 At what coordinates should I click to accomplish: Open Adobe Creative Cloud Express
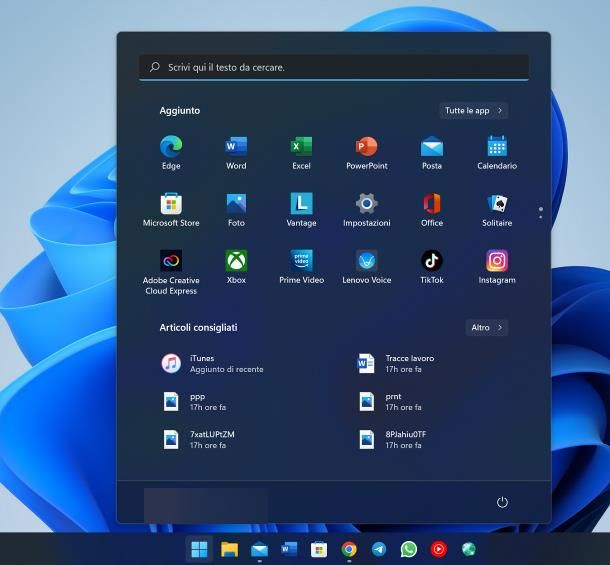tap(171, 272)
